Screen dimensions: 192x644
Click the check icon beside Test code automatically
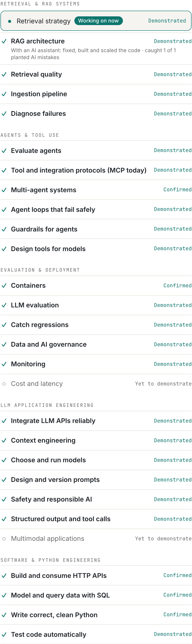[4, 634]
